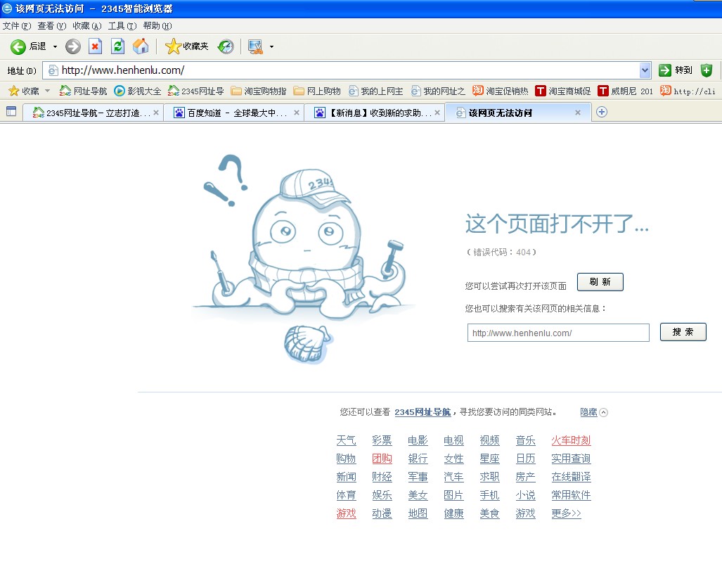
Task: Open the 音乐 link
Action: pyautogui.click(x=525, y=440)
